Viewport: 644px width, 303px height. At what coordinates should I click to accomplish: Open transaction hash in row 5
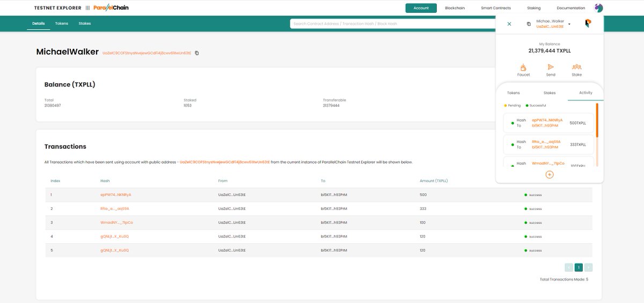(115, 250)
